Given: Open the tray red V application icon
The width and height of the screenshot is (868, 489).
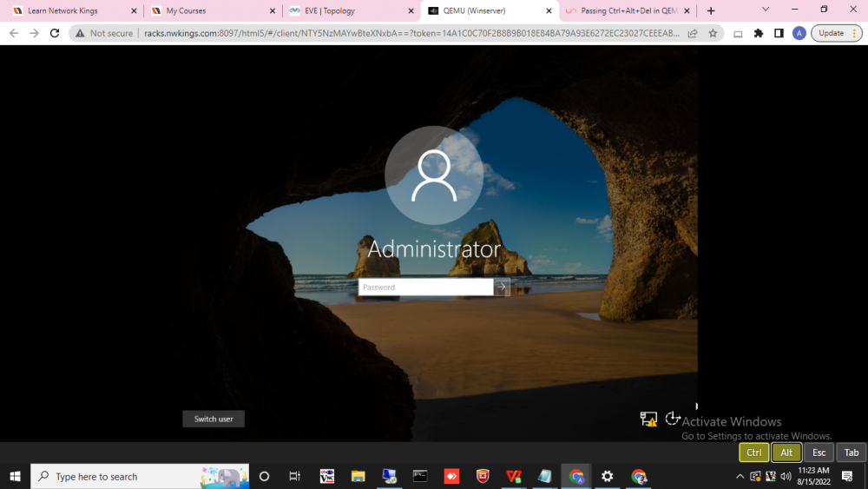Looking at the screenshot, I should [x=771, y=476].
